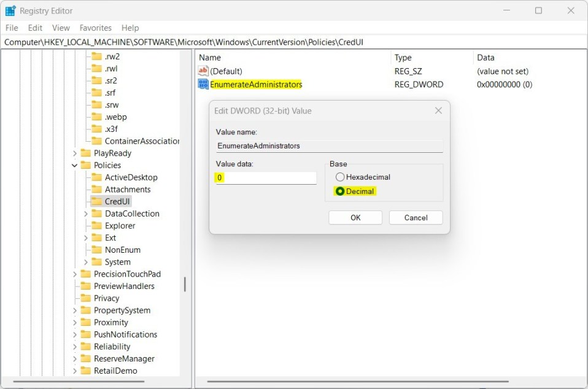Click the Value data input field
Image resolution: width=588 pixels, height=389 pixels.
tap(266, 178)
